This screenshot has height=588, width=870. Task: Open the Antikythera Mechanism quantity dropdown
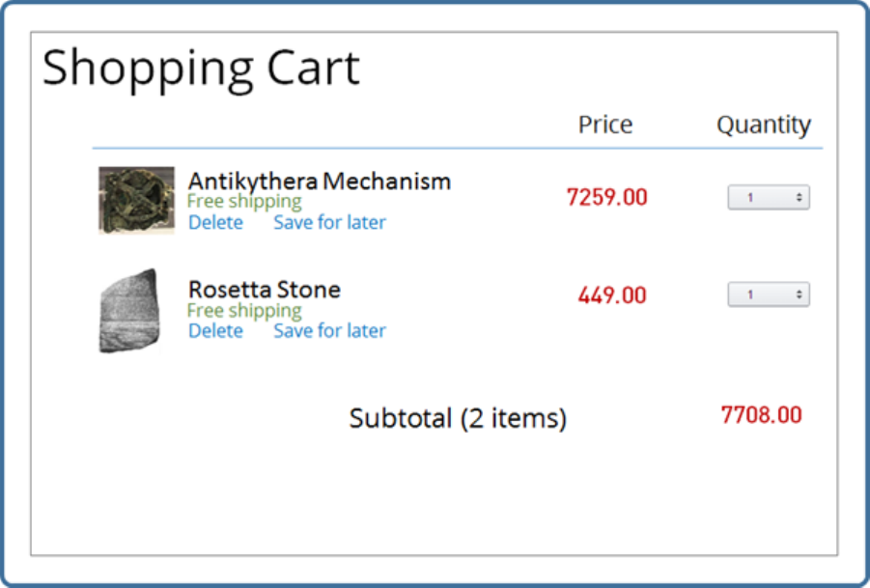click(768, 198)
